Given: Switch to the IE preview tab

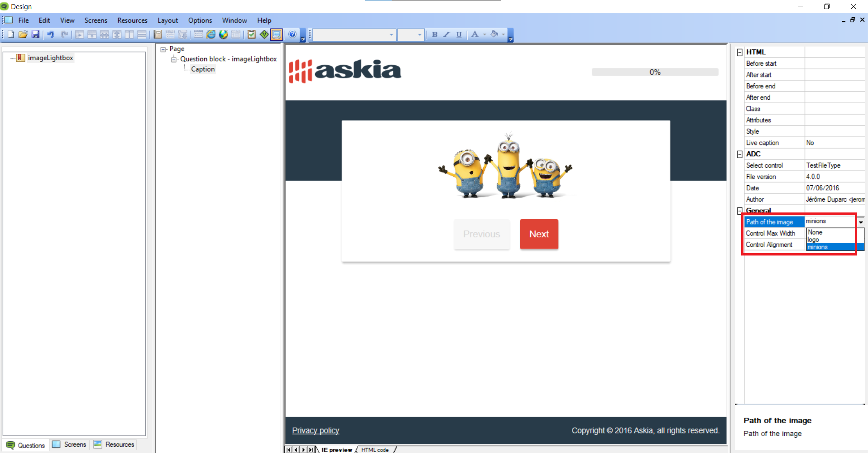Looking at the screenshot, I should (x=336, y=450).
